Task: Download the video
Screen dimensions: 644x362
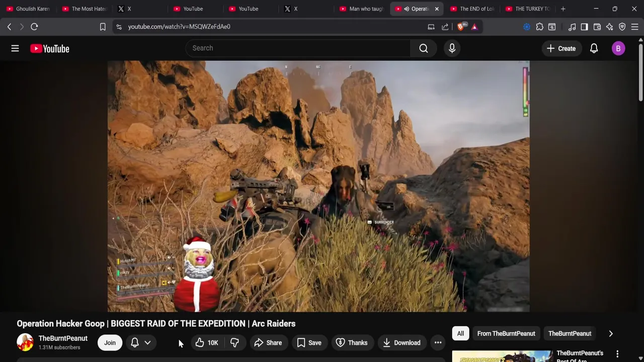Action: click(x=401, y=343)
